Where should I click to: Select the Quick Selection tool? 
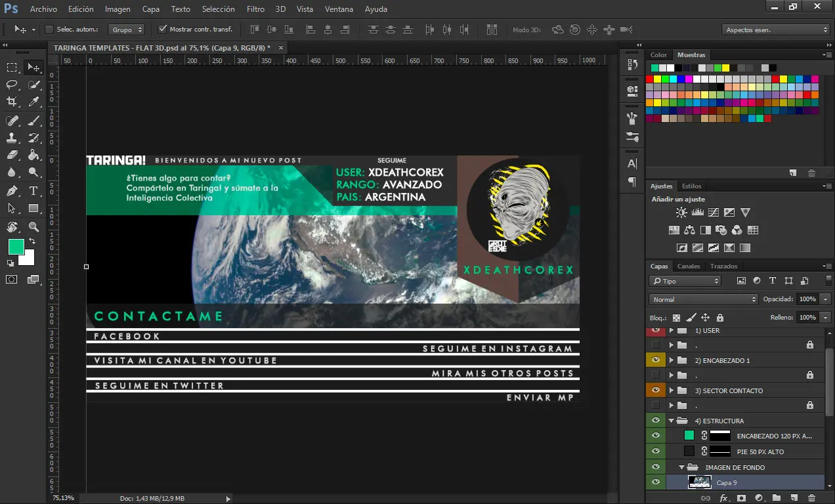point(33,85)
